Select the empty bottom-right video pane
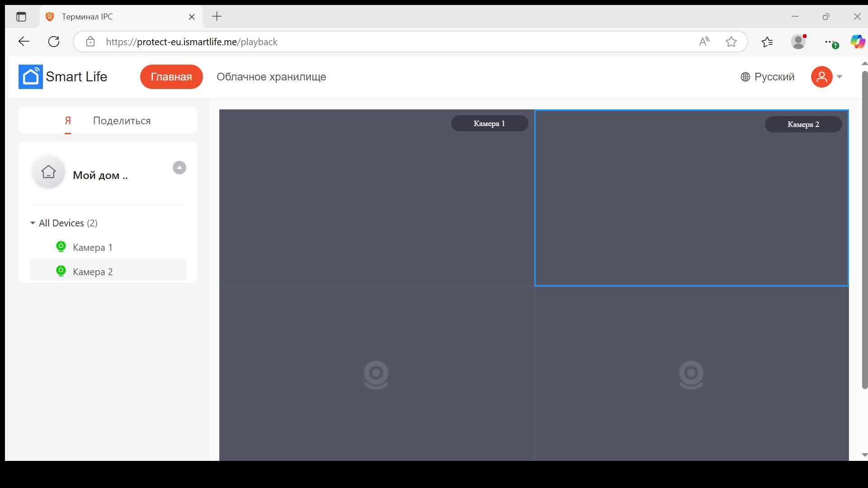This screenshot has width=868, height=488. [692, 374]
